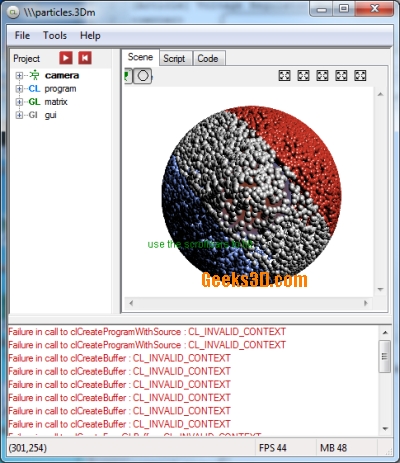
Task: Click the log panel scrollbar thumb
Action: click(385, 356)
